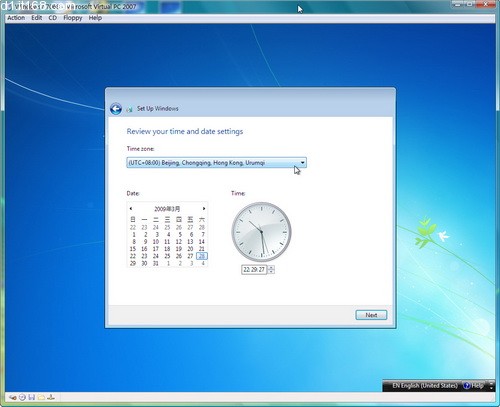Click the 2009年3月 calendar month title
Screen dimensions: 500x407
point(167,209)
